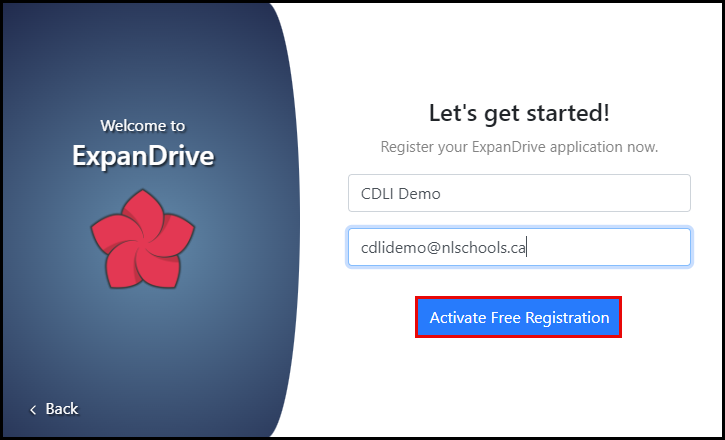Click the empty right side of the name field
The image size is (725, 440).
point(601,193)
